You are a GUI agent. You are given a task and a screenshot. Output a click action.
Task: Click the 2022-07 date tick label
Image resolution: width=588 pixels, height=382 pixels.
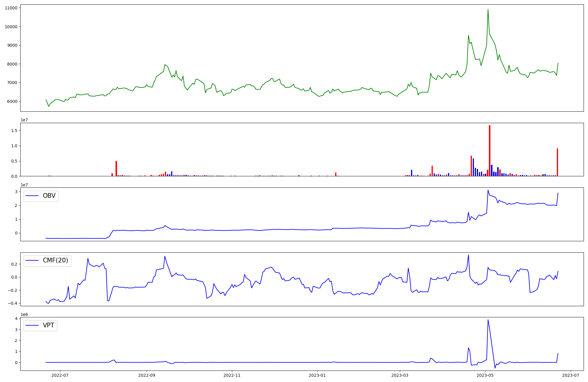coord(60,375)
